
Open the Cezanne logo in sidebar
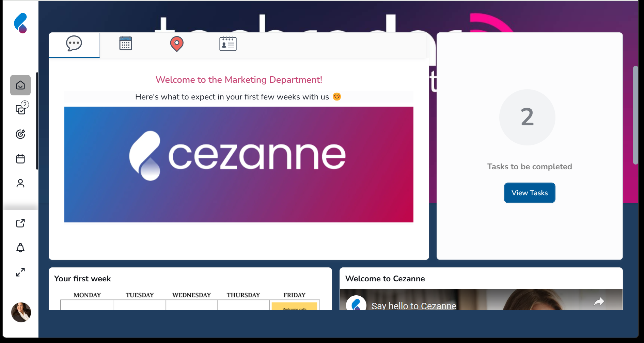pyautogui.click(x=20, y=23)
